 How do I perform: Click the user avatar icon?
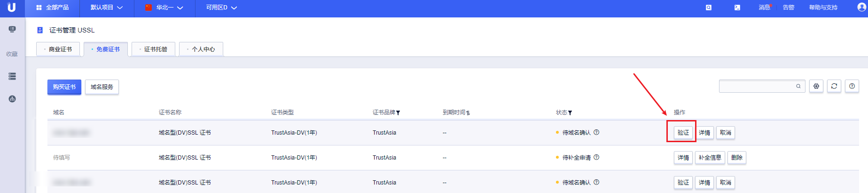pyautogui.click(x=862, y=8)
